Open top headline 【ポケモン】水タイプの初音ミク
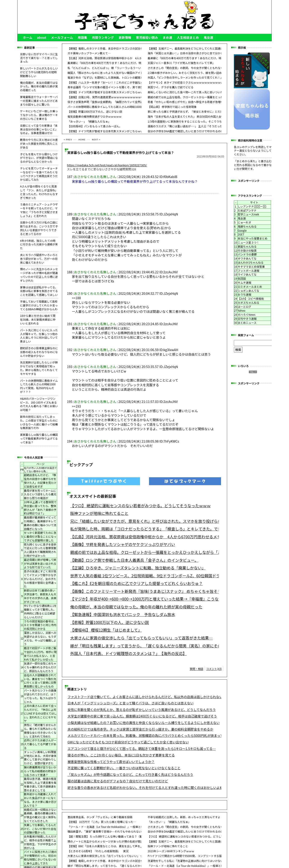289x868 pixels. tap(184, 82)
